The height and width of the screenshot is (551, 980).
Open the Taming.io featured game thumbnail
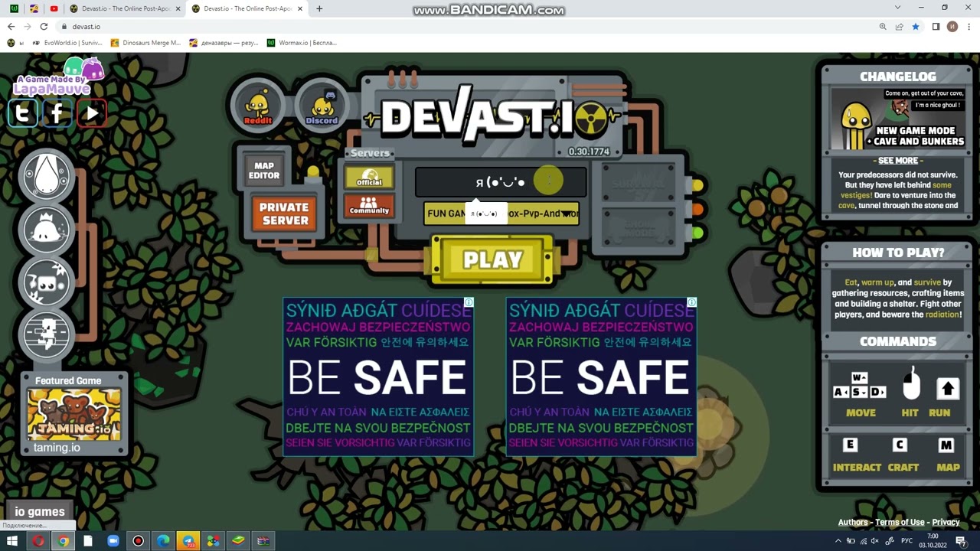click(74, 414)
